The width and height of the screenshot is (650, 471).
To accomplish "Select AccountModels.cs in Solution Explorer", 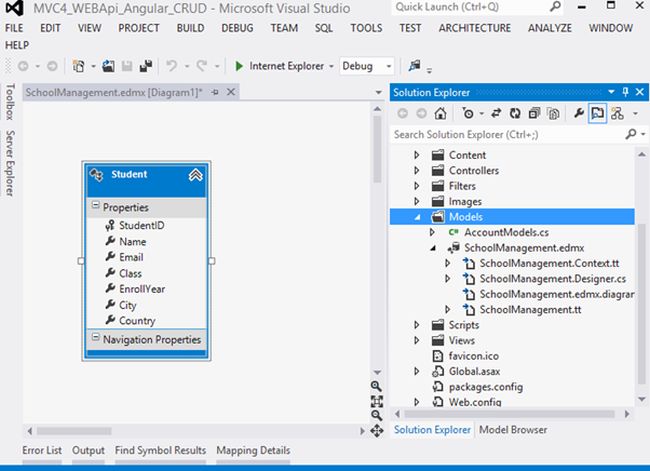I will click(506, 233).
